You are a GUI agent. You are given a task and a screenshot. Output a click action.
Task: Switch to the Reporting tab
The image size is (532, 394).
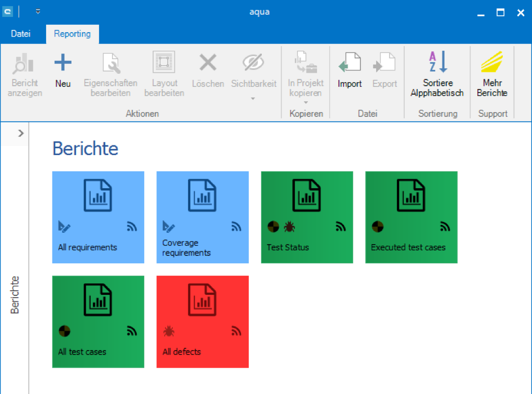72,34
